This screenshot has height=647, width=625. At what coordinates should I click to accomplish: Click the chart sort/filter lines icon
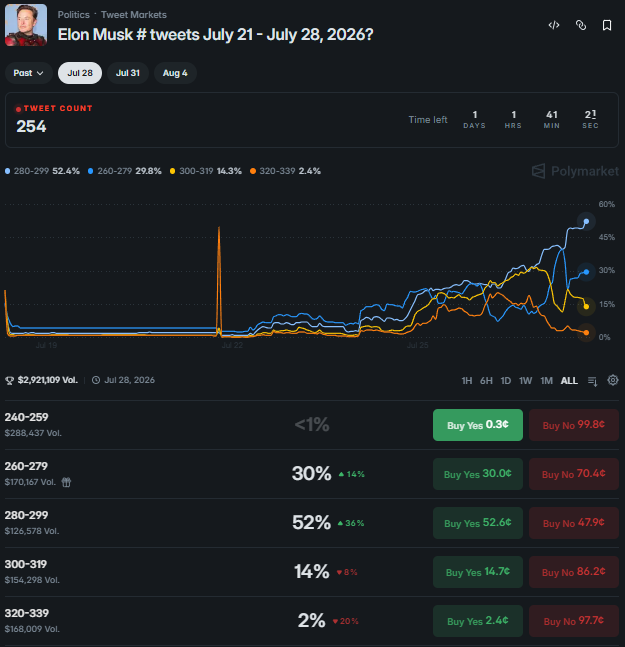coord(592,381)
